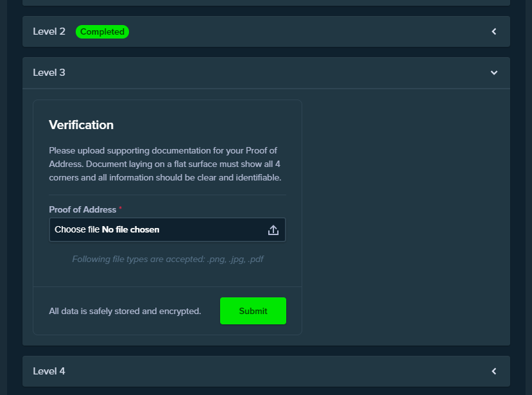This screenshot has width=532, height=395.
Task: Click the Verification heading
Action: [81, 125]
